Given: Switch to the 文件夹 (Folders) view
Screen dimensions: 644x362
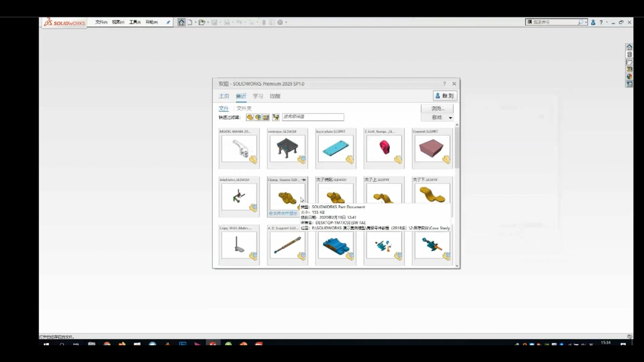Looking at the screenshot, I should point(244,108).
